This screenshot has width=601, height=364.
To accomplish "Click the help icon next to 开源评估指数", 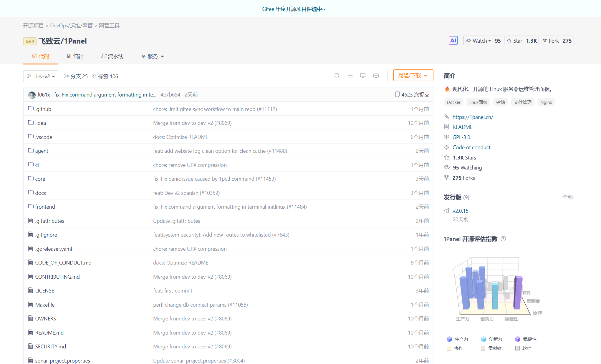I will coord(503,239).
